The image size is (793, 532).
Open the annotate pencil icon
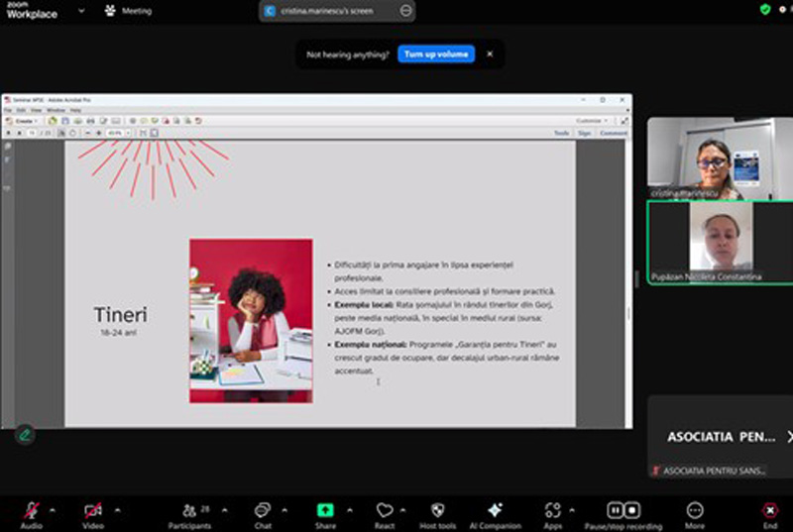click(24, 434)
